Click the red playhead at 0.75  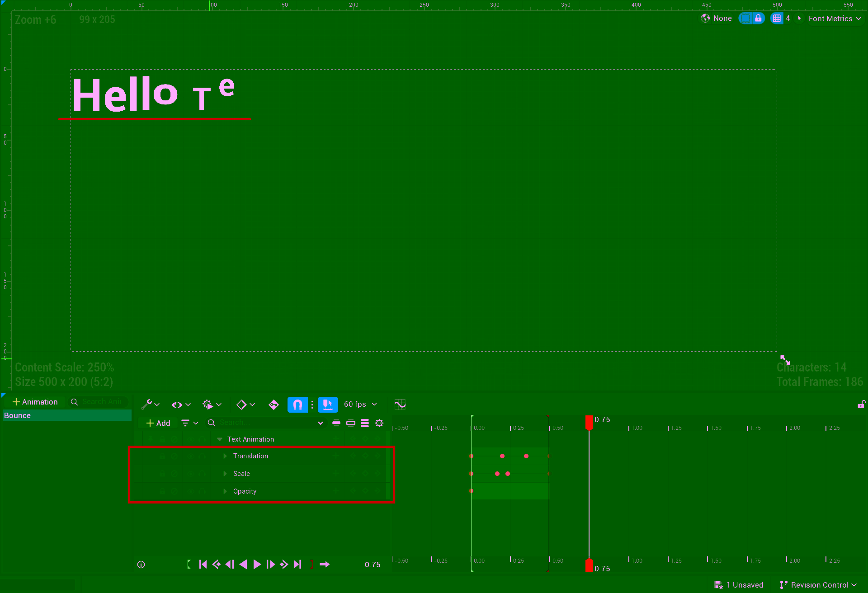pyautogui.click(x=589, y=423)
